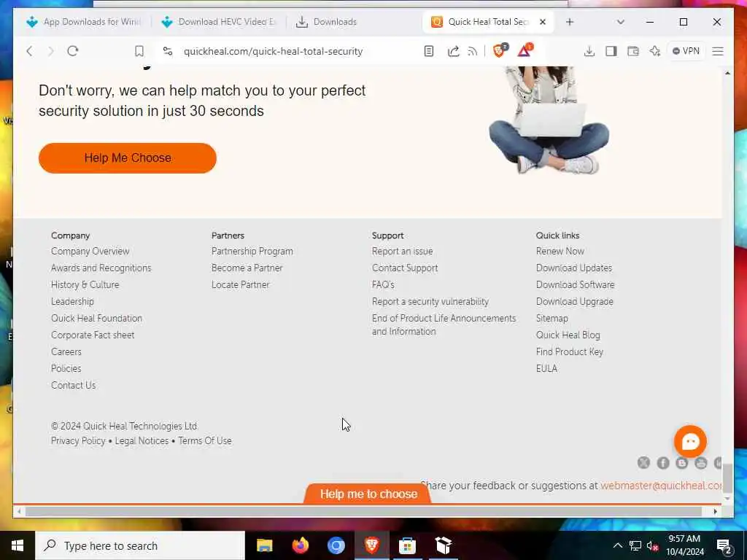
Task: Bookmark this page
Action: coord(139,51)
